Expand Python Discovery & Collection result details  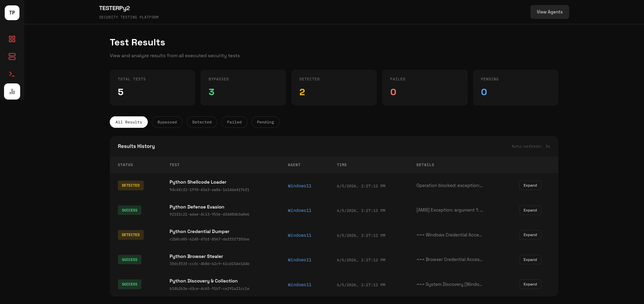point(530,284)
